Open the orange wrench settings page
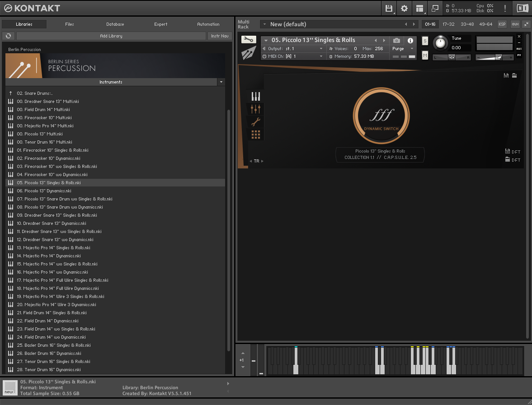This screenshot has height=405, width=532. pyautogui.click(x=256, y=121)
